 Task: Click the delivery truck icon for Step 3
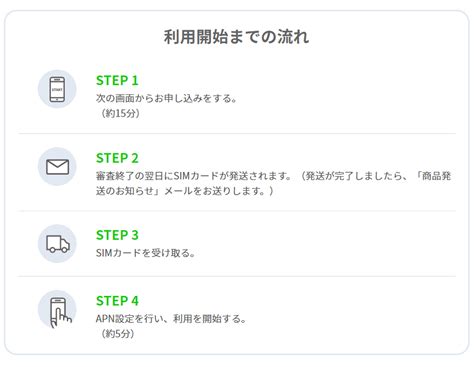pos(57,244)
